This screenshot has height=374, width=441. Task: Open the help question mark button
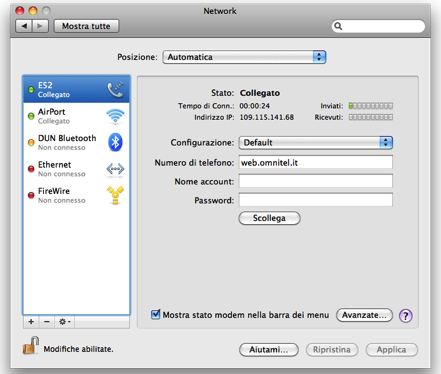tap(406, 315)
